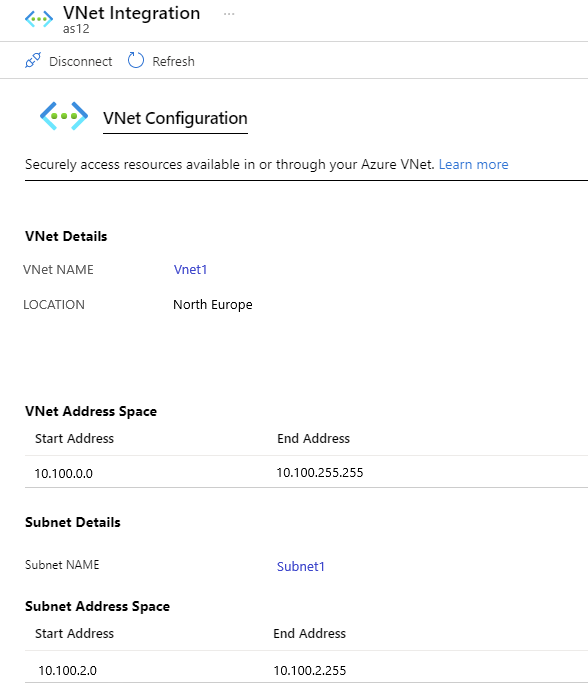Select the Refresh toolbar label
Screen dimensions: 588x700
point(173,61)
